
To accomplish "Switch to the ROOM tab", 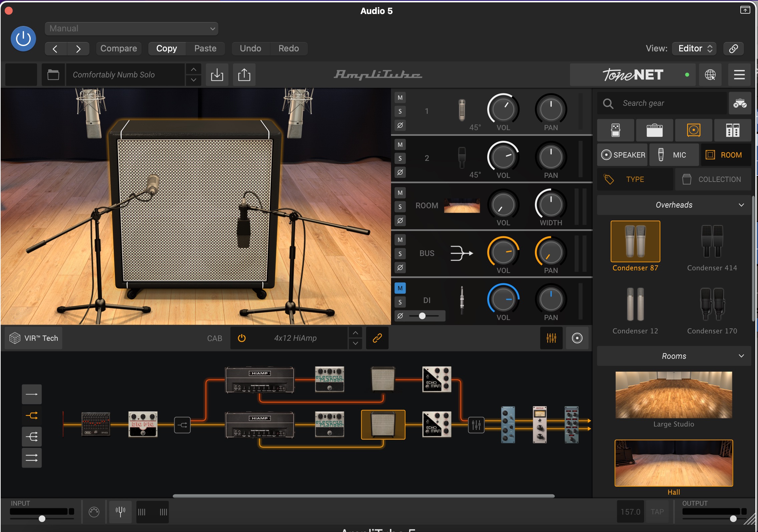I will 726,155.
